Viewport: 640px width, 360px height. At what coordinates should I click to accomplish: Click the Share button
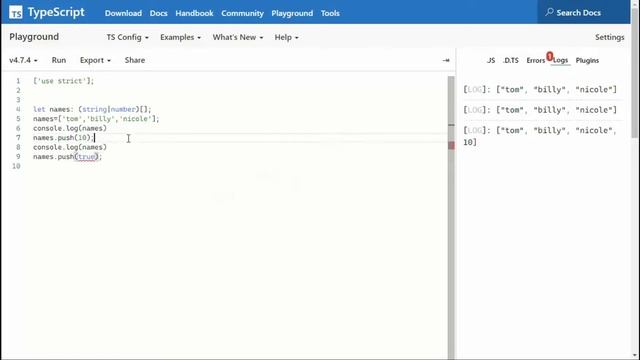pos(135,60)
